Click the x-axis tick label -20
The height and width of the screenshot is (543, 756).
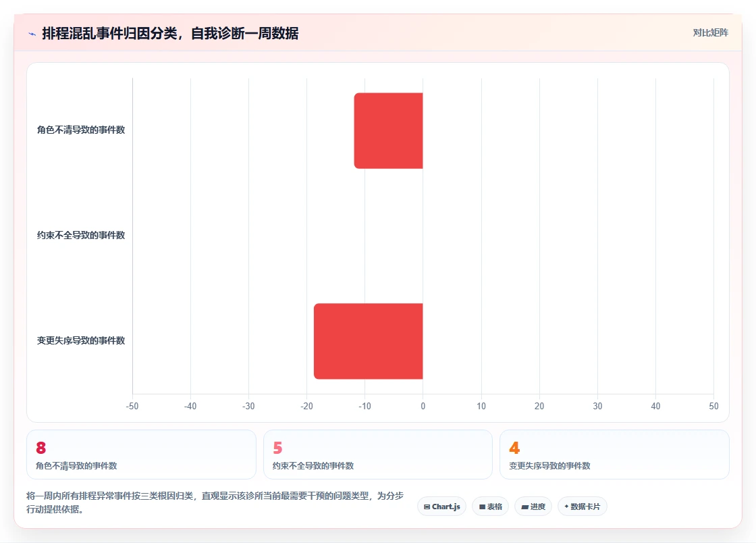pos(306,406)
